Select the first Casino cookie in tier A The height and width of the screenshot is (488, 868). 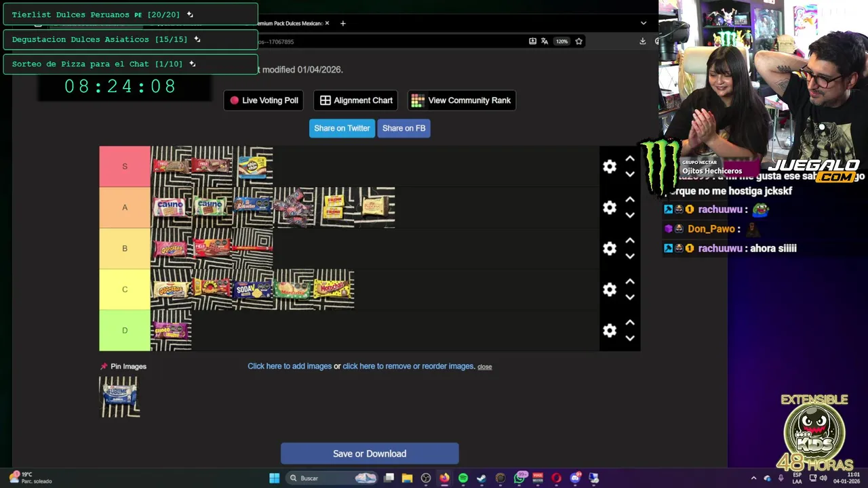tap(171, 207)
